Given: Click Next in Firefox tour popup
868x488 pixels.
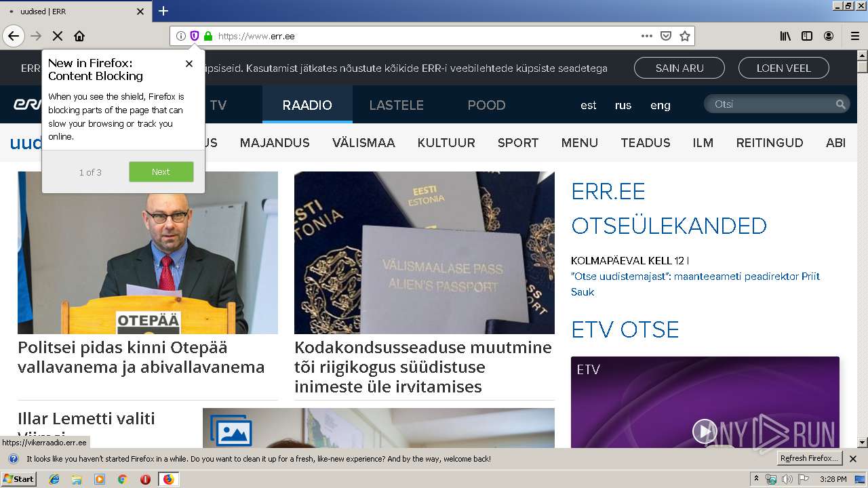Looking at the screenshot, I should click(x=161, y=171).
